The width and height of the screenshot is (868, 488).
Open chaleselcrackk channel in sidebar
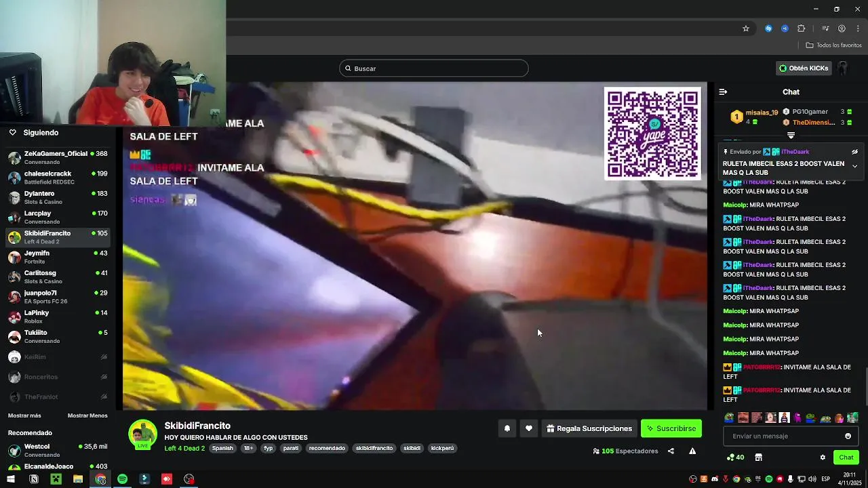58,178
